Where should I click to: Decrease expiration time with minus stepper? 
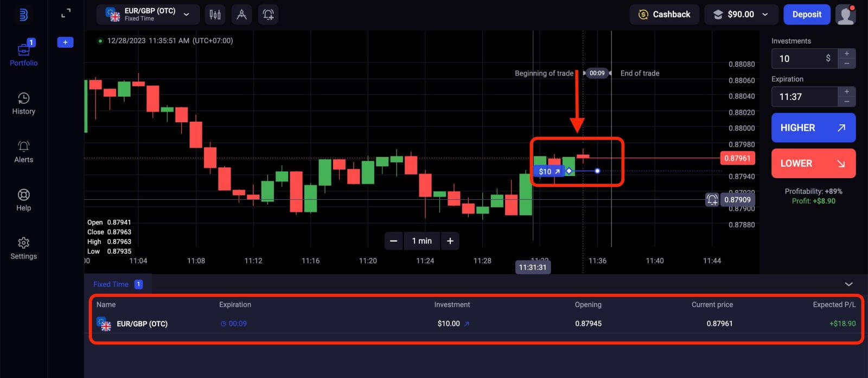point(846,102)
